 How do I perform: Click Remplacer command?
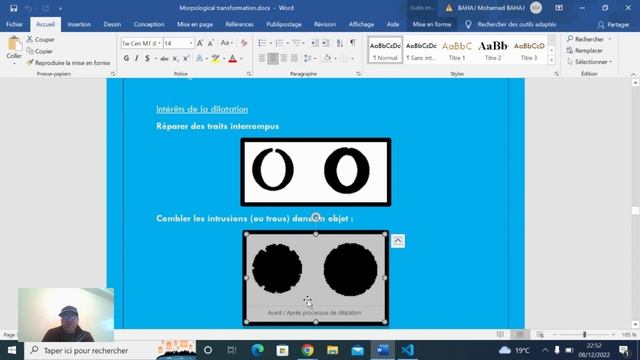(584, 51)
